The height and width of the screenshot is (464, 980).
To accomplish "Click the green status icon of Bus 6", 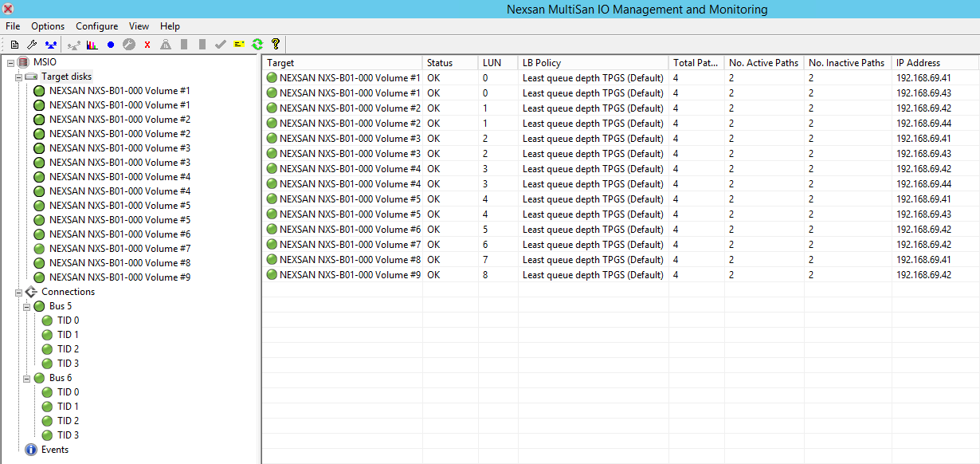I will 39,378.
